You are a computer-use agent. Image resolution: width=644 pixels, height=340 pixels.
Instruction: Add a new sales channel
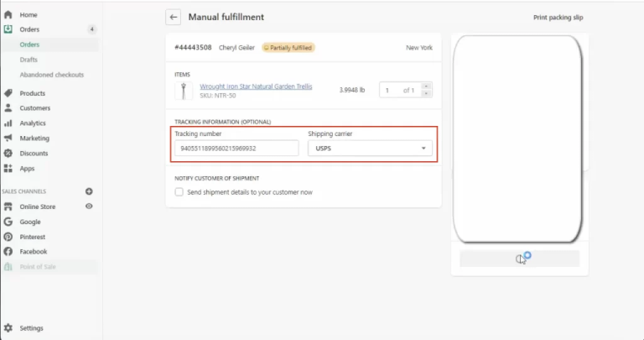pos(89,191)
